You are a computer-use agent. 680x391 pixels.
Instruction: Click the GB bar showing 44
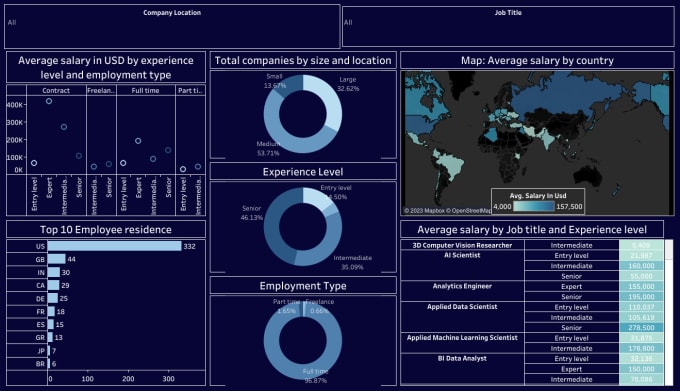click(x=56, y=259)
